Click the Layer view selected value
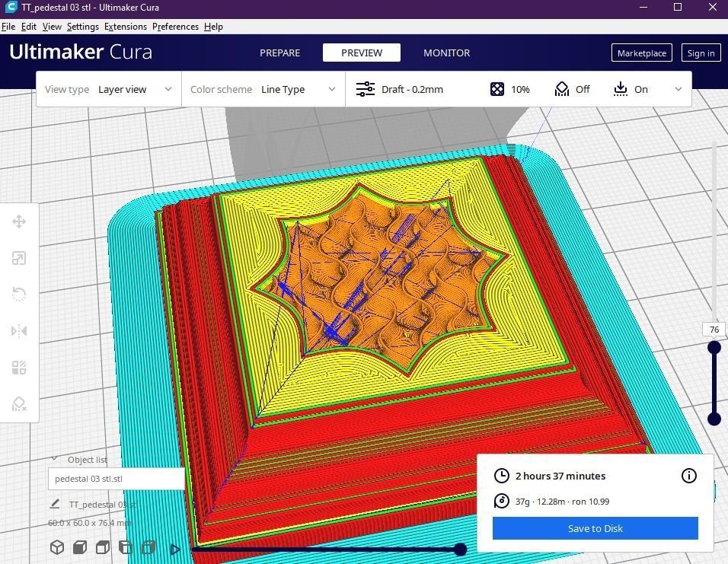The height and width of the screenshot is (564, 728). tap(122, 89)
